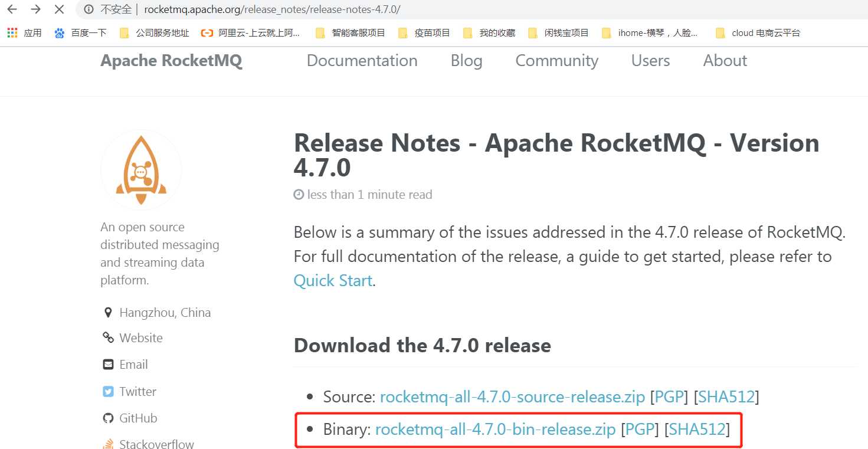Click the GitHub octocat icon
The width and height of the screenshot is (868, 449).
click(x=108, y=418)
